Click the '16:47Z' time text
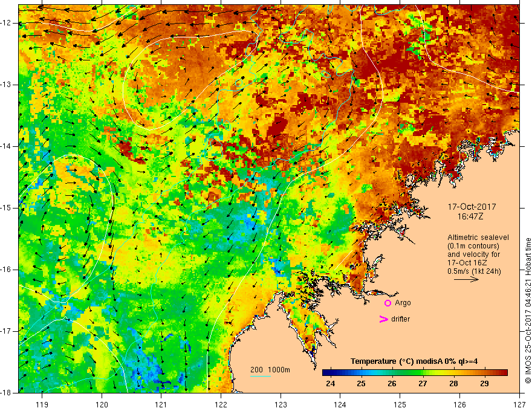This screenshot has height=411, width=532. pos(470,216)
